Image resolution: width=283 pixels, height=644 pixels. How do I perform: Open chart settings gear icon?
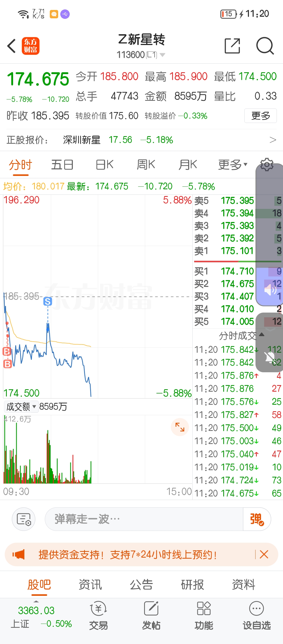pyautogui.click(x=267, y=164)
